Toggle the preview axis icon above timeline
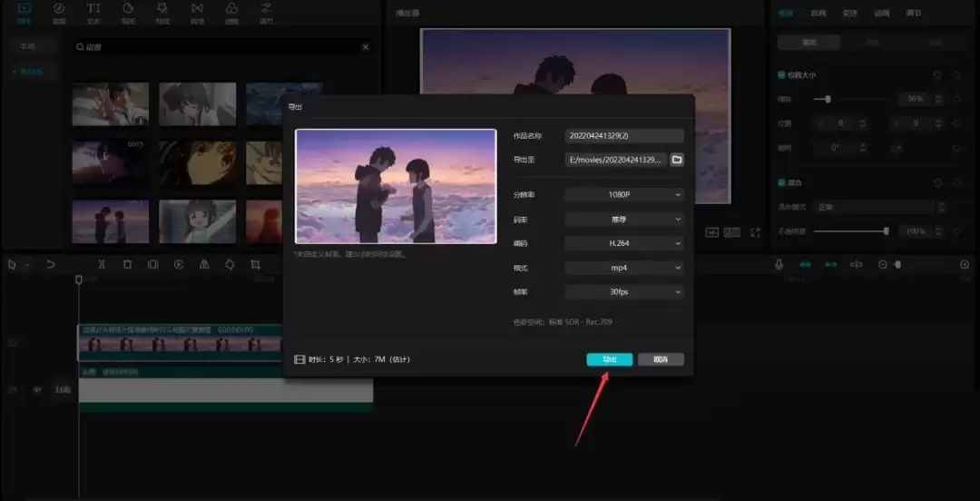The height and width of the screenshot is (501, 980). [x=857, y=265]
